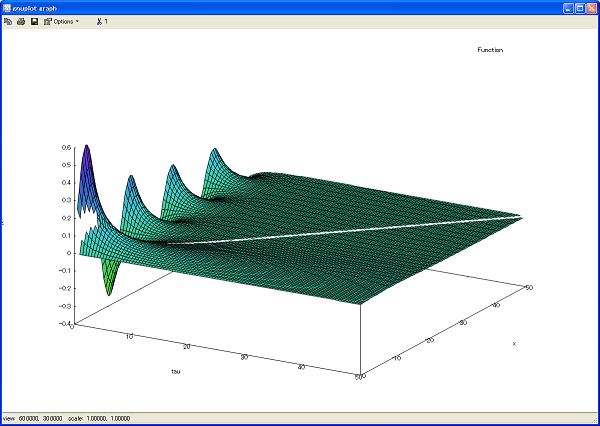Click the 0.6 tick on z axis
The width and height of the screenshot is (600, 426).
pos(66,148)
